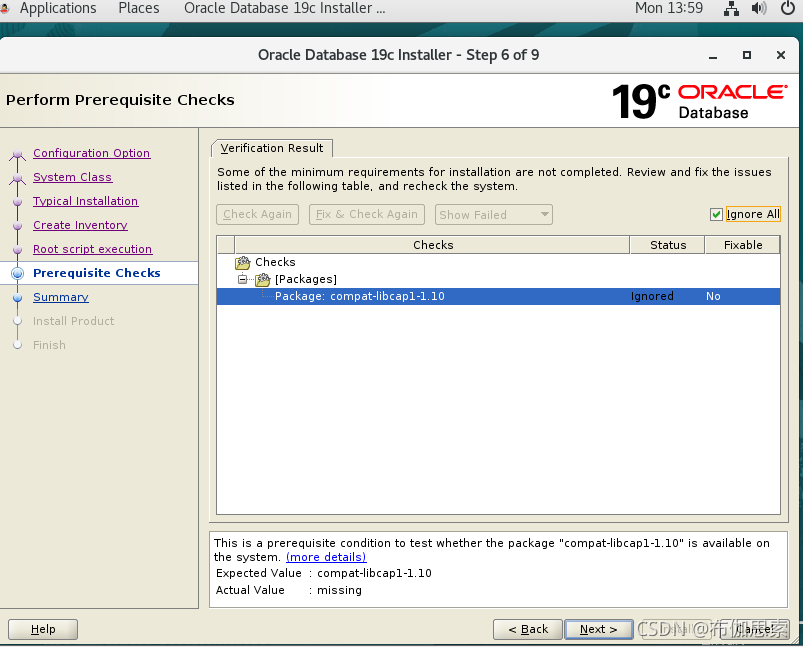Screen dimensions: 803x647
Task: Select Package: compat-libcap1-1.10 row
Action: 498,297
